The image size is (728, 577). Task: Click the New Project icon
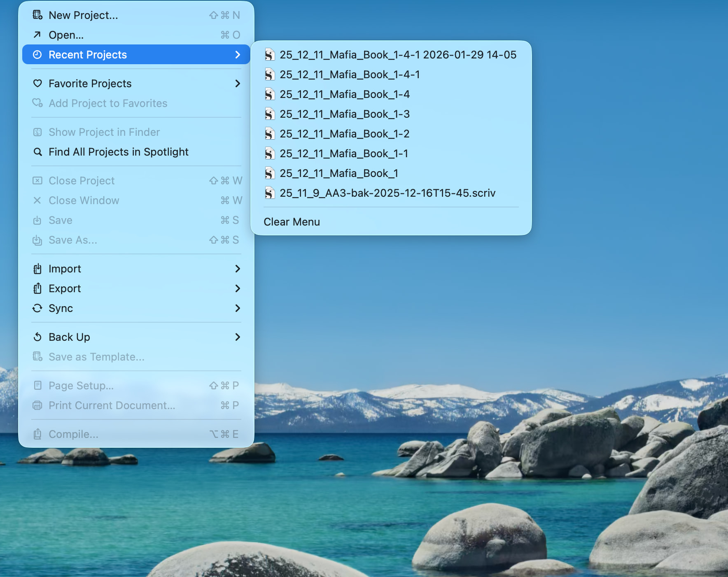(x=37, y=15)
